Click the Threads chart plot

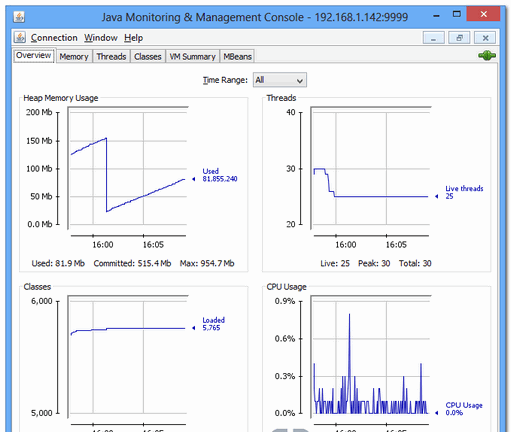pyautogui.click(x=371, y=168)
